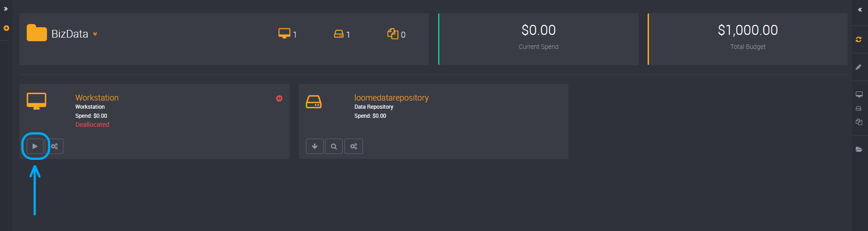Viewport: 868px width, 231px height.
Task: Open Workstation settings gears button
Action: [55, 146]
